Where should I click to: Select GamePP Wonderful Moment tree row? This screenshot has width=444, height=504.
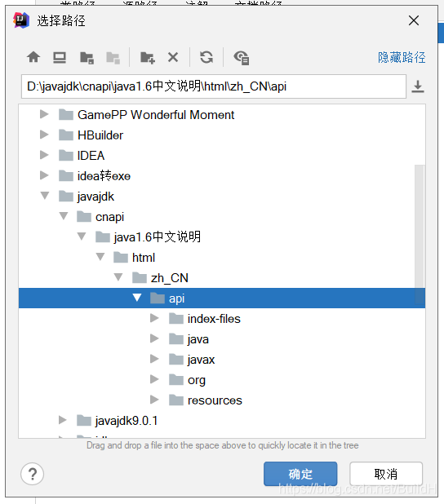(222, 115)
